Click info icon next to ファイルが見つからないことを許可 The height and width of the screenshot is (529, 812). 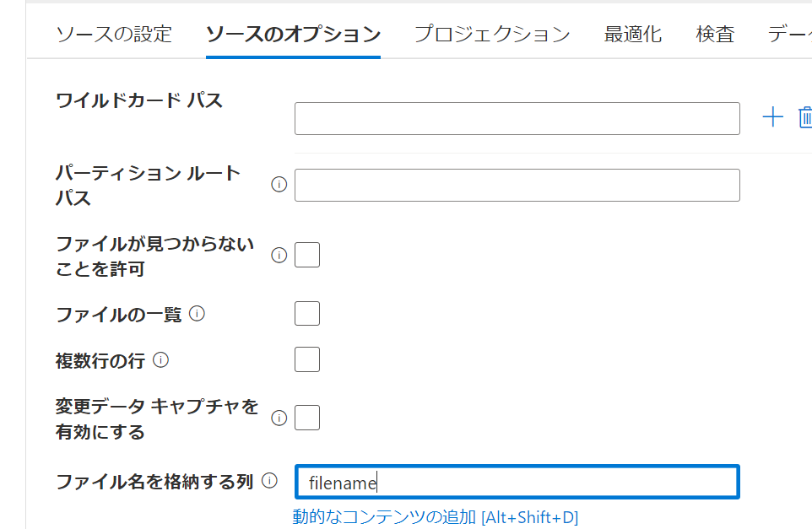point(279,255)
